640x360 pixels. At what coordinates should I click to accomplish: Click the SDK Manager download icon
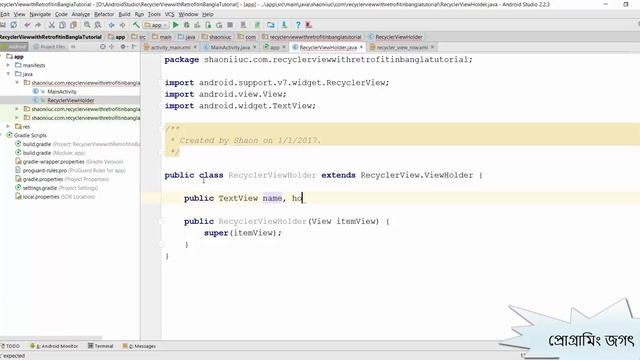point(284,25)
